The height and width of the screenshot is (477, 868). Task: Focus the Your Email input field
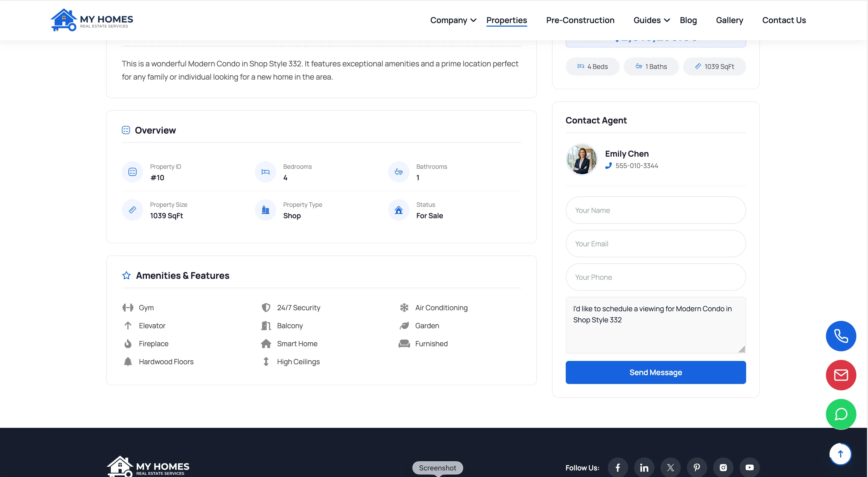pyautogui.click(x=656, y=243)
